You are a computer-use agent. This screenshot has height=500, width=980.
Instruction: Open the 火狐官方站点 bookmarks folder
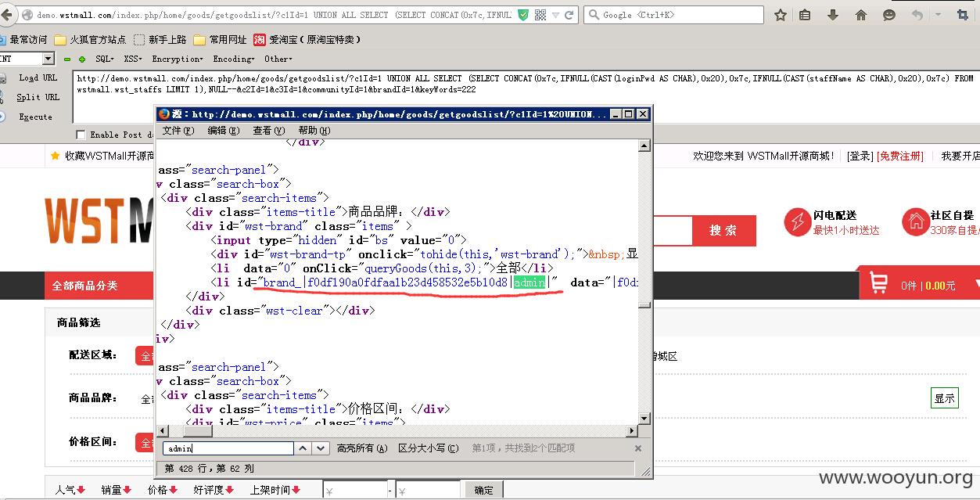[x=90, y=40]
